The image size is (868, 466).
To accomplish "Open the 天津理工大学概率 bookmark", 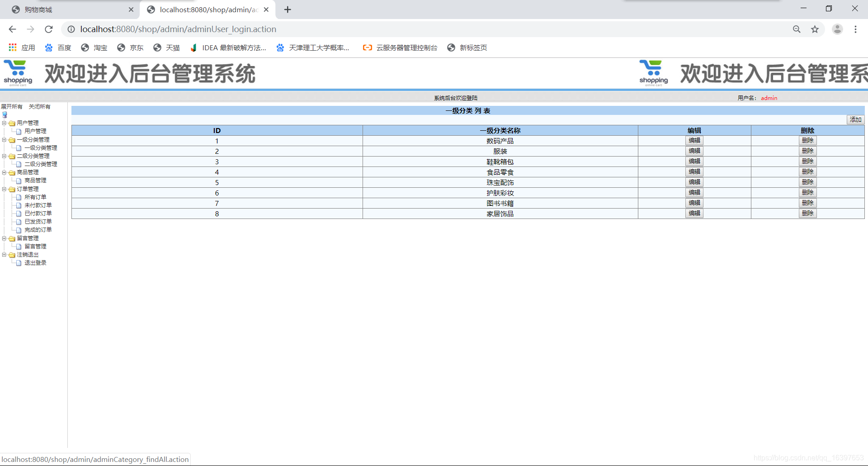I will click(313, 48).
